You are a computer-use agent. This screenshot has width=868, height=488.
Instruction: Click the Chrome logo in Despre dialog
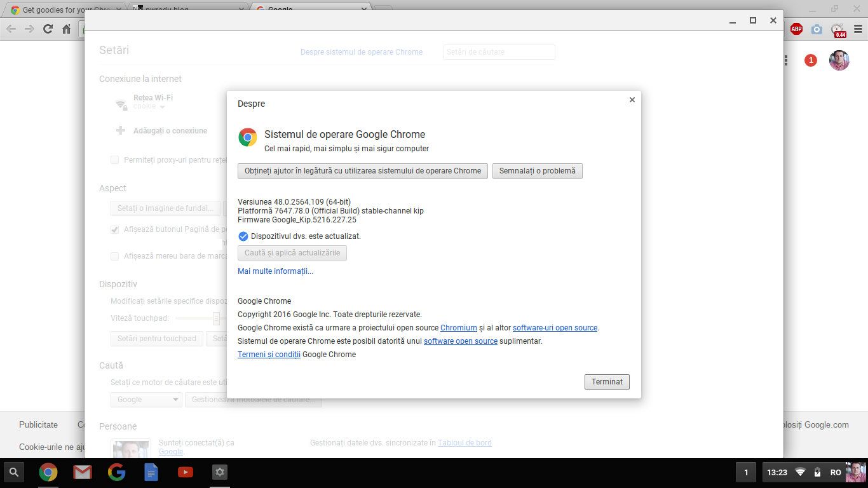point(247,137)
